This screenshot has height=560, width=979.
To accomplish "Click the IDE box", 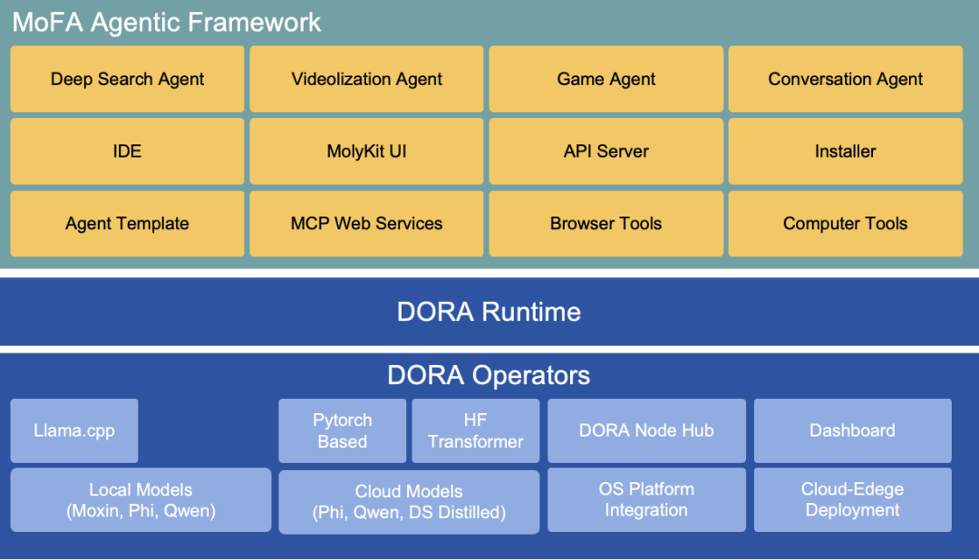I will click(x=128, y=151).
